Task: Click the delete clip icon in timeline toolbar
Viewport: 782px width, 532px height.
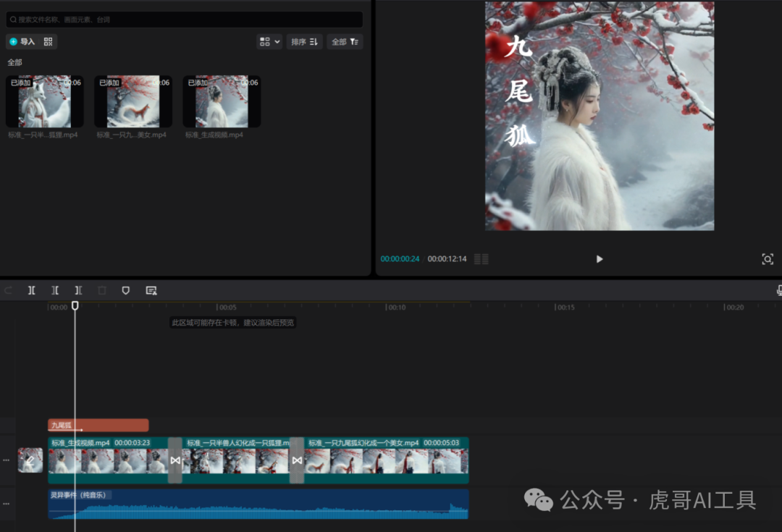Action: point(101,290)
